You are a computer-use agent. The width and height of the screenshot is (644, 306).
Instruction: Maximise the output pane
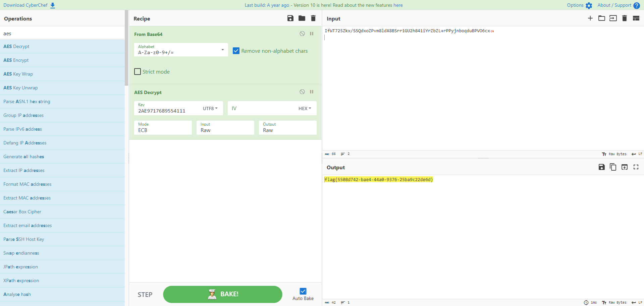point(636,167)
